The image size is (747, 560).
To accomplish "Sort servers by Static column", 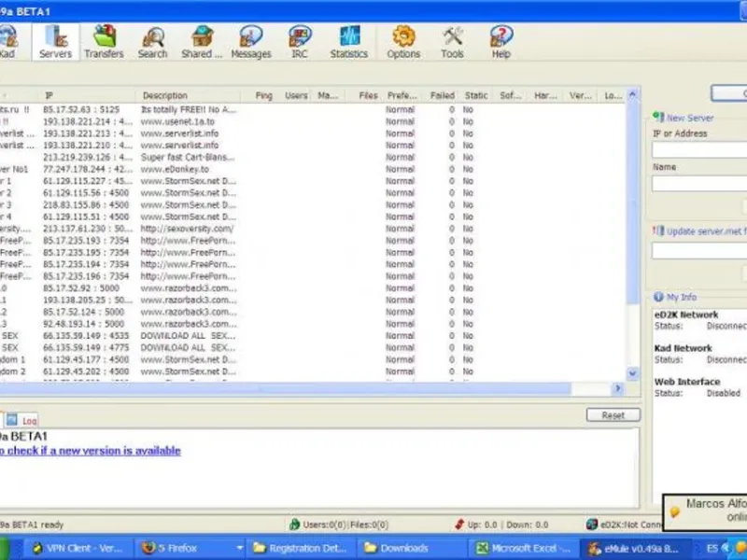I will [476, 96].
